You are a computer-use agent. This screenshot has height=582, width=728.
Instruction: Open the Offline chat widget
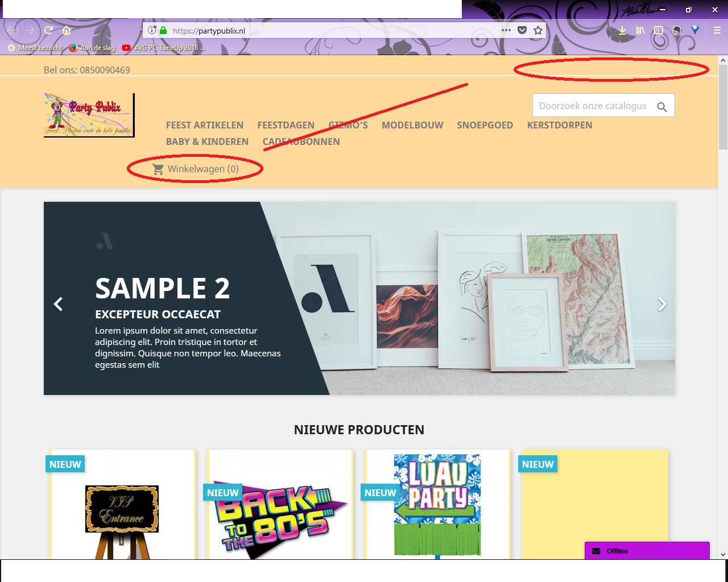coord(647,551)
